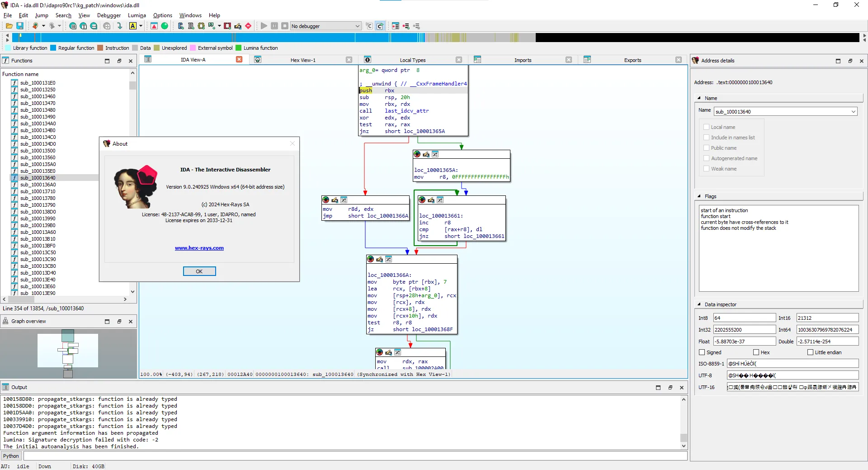Click the jump back arrow icon
Image resolution: width=868 pixels, height=470 pixels.
[x=35, y=26]
